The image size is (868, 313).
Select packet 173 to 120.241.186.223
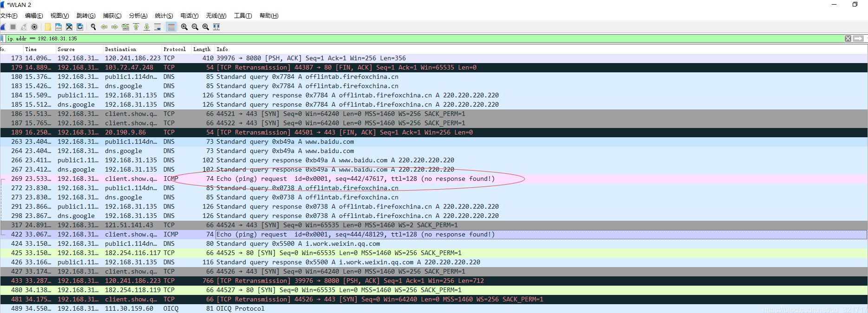pos(433,58)
